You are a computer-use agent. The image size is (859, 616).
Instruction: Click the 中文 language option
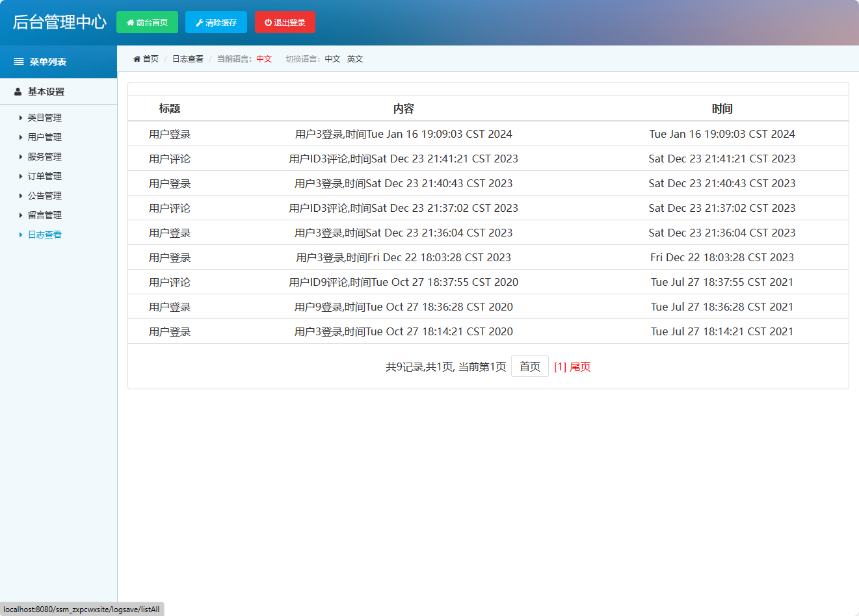tap(332, 58)
